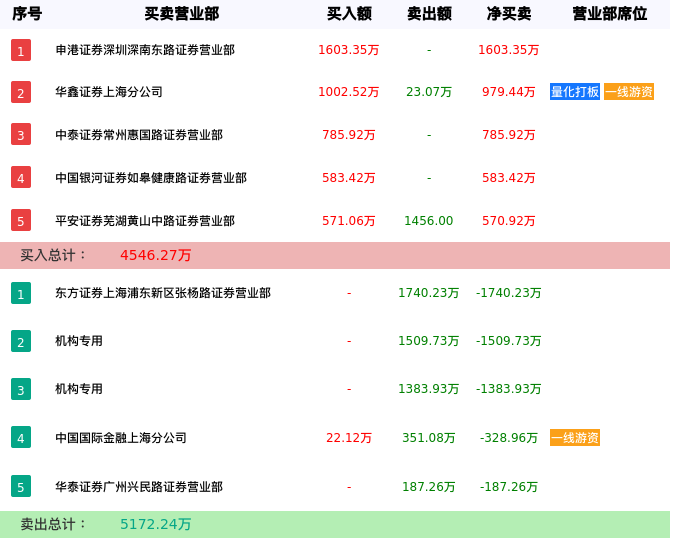
Task: Open 申港证券深圳深南东路证券营业部
Action: 145,50
